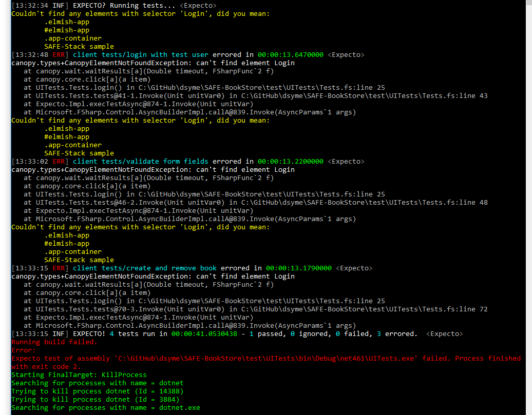Click 'client tests/validate form fields' text

141,162
